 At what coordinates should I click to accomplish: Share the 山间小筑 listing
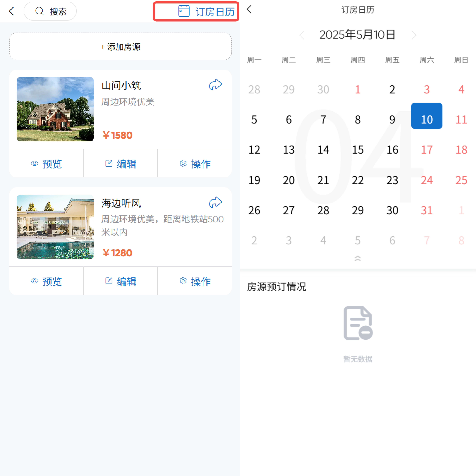(215, 85)
